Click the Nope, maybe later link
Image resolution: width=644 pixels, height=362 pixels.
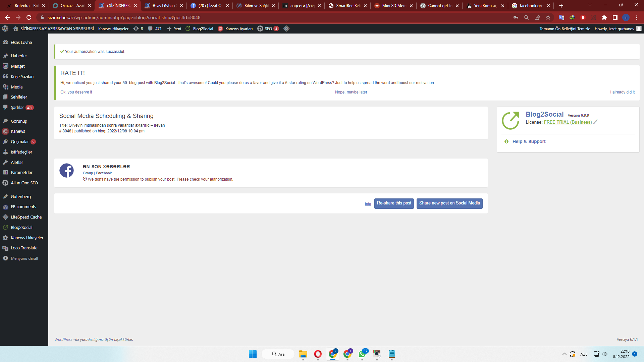[351, 92]
